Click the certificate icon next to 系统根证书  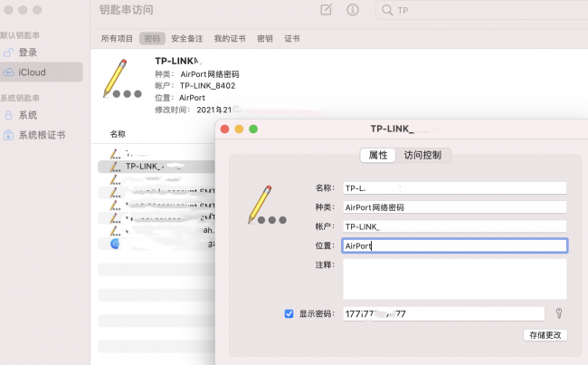pos(8,135)
